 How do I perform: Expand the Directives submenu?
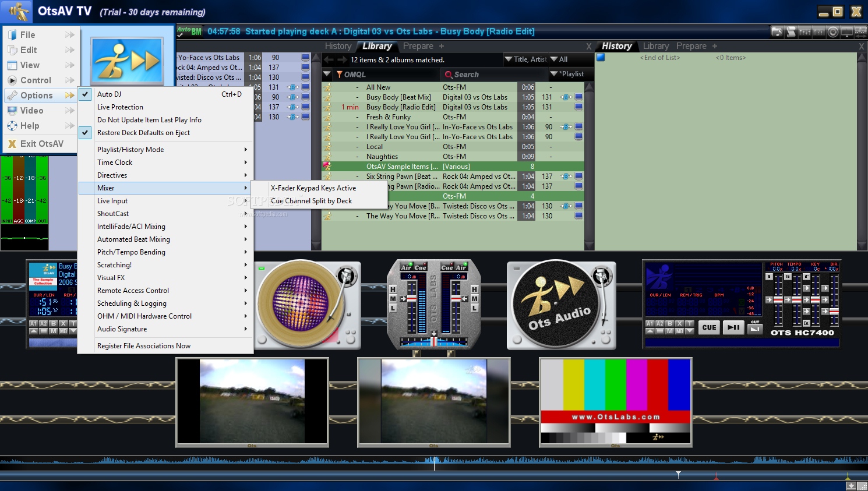pos(165,175)
